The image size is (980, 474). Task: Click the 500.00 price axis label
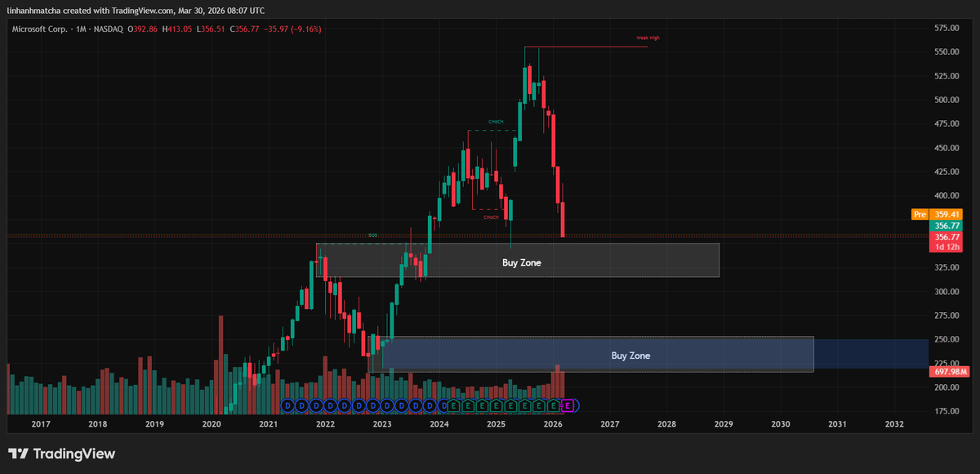coord(947,100)
